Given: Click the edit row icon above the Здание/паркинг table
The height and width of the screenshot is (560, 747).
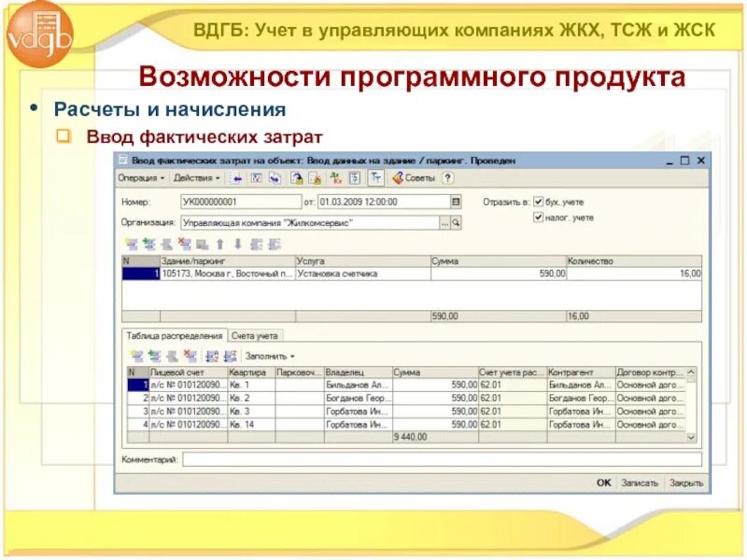Looking at the screenshot, I should [x=167, y=245].
